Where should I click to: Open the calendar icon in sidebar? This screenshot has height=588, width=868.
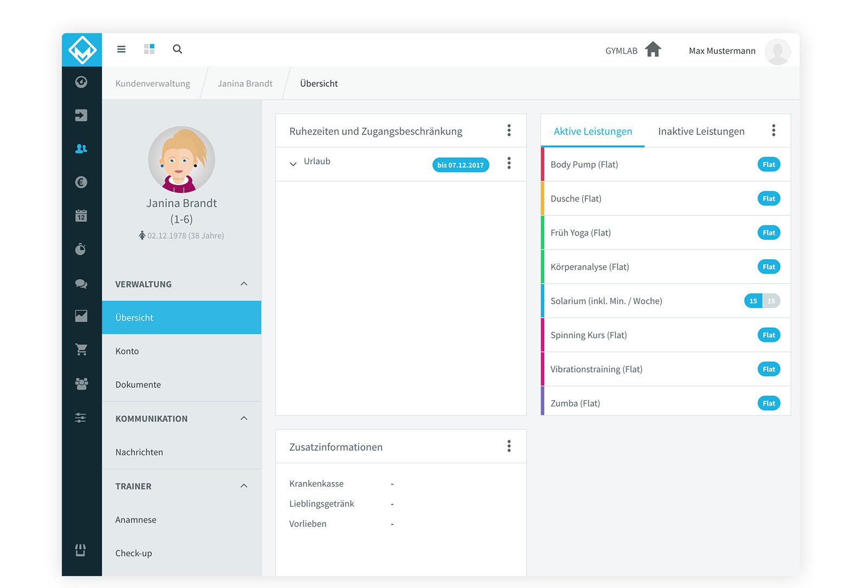coord(81,215)
